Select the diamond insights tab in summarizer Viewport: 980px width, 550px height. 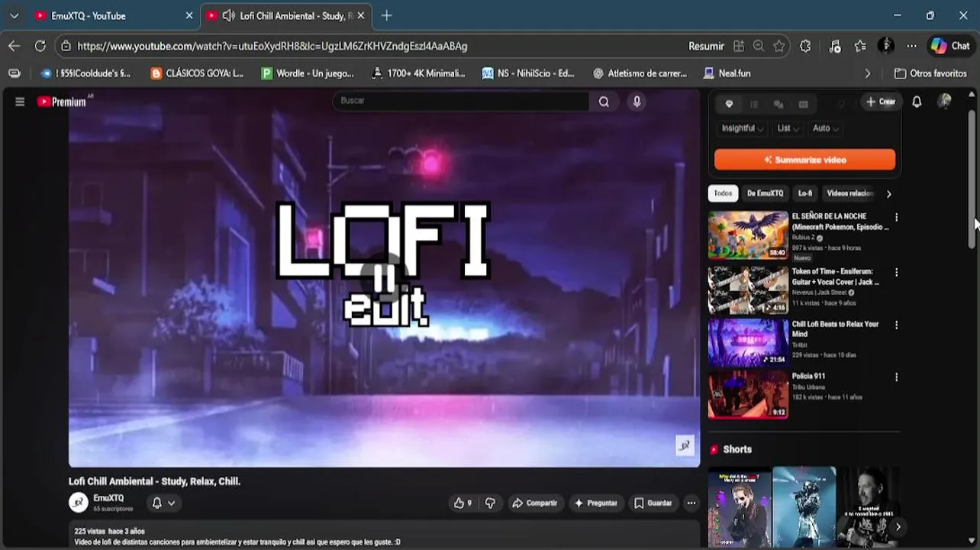click(729, 104)
